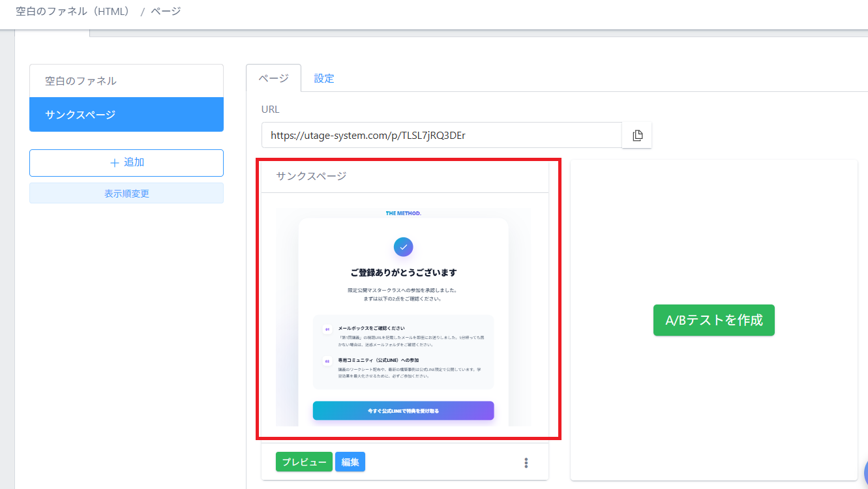Click the 02 step badge in preview
Screen dimensions: 868x489
click(327, 361)
